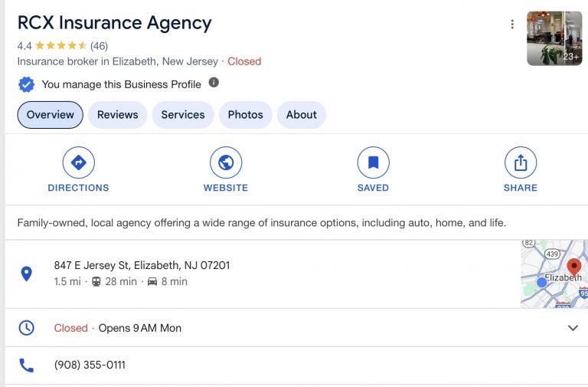Toggle the Saved bookmark icon

tap(373, 162)
